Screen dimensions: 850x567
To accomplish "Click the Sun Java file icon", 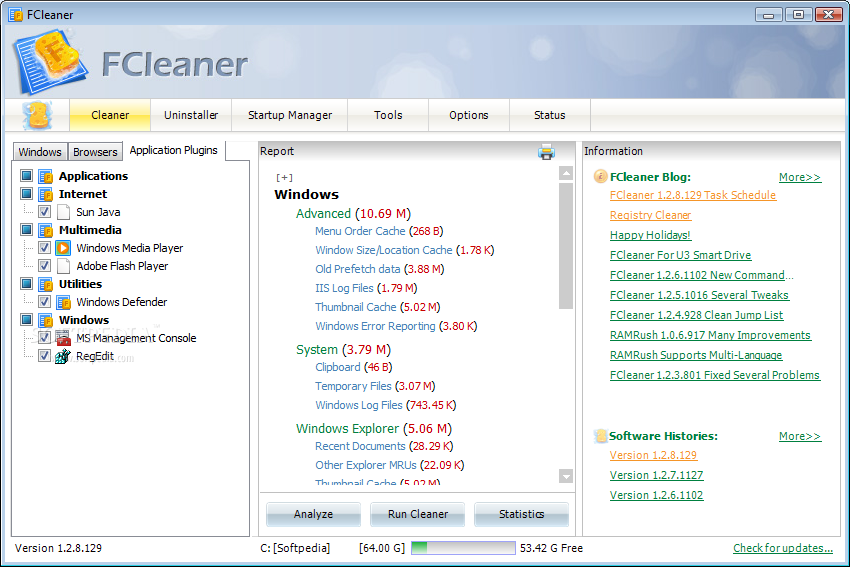I will [63, 212].
